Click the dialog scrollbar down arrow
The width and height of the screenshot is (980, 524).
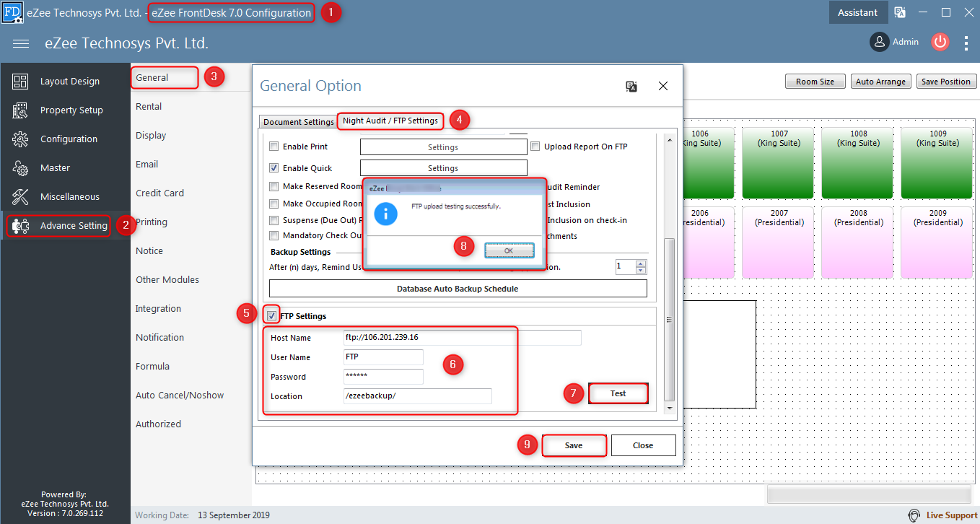[669, 408]
